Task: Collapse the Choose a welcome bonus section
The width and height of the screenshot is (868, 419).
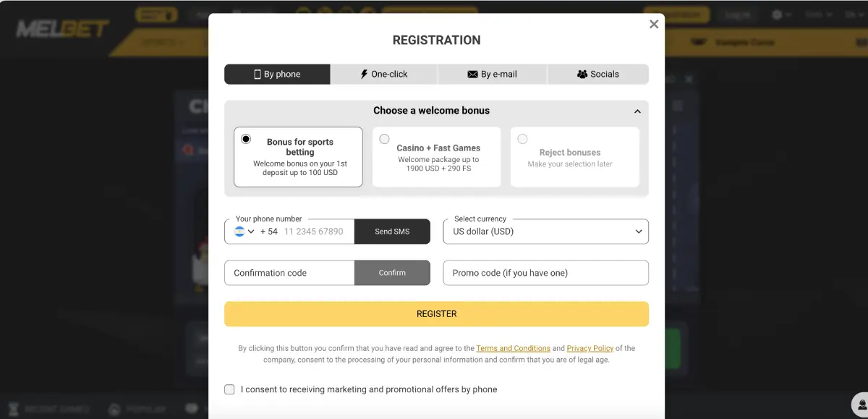Action: (637, 111)
